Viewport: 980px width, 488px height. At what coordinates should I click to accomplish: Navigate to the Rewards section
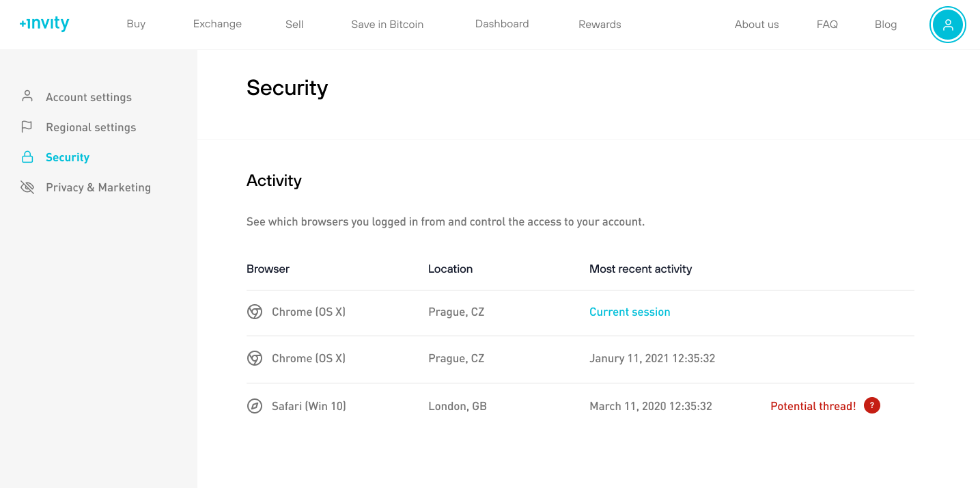coord(599,24)
